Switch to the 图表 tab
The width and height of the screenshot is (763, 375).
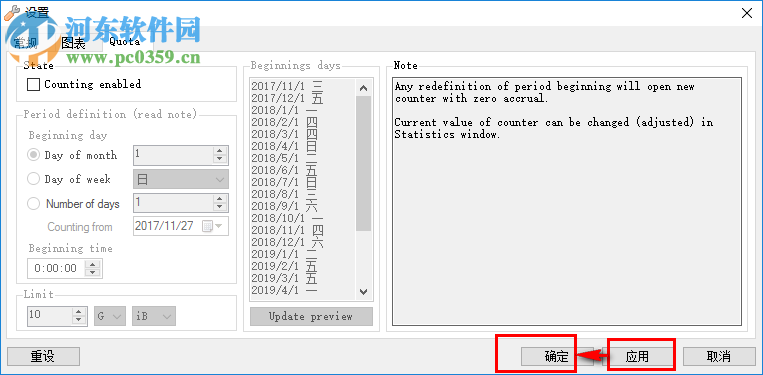coord(73,43)
